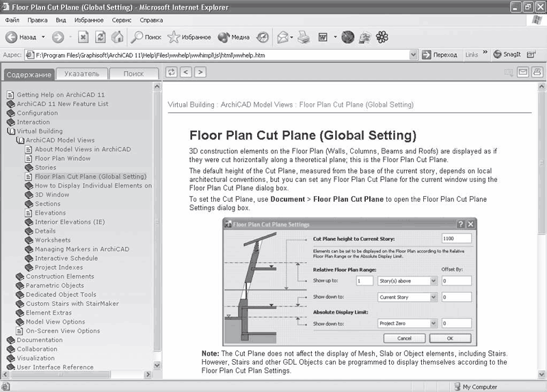Click the e-mail envelope icon in help toolbar
This screenshot has height=392, width=547.
pyautogui.click(x=523, y=72)
